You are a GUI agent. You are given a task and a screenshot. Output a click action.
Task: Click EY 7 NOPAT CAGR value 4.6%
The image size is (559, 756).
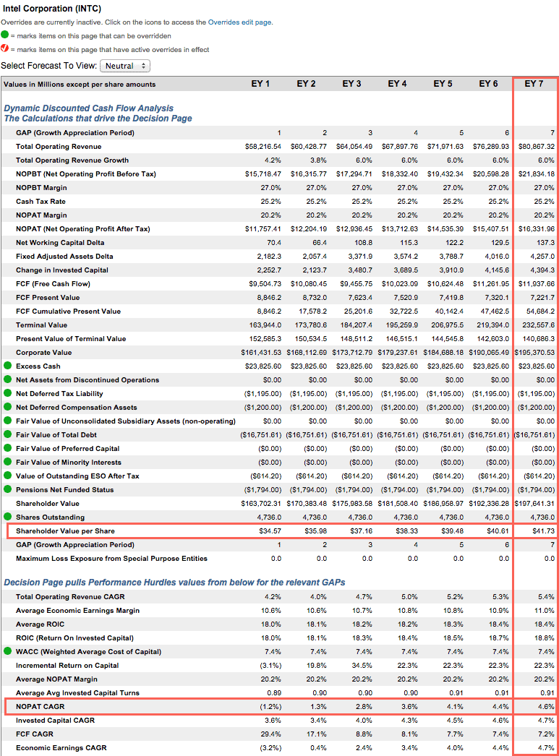click(x=546, y=707)
